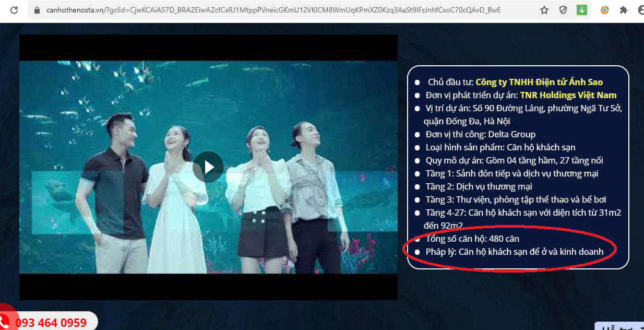Click the text 'quận Đống Đa, Hà Nội'
The height and width of the screenshot is (330, 644).
467,121
